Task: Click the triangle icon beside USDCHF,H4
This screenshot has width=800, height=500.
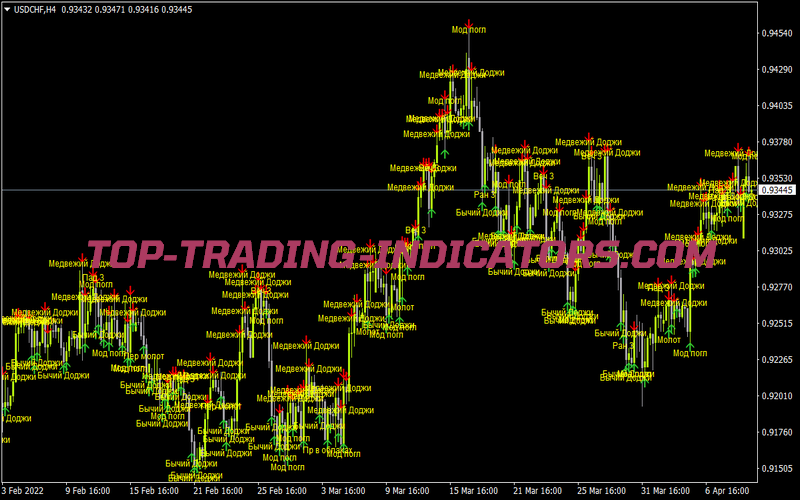Action: [x=7, y=9]
